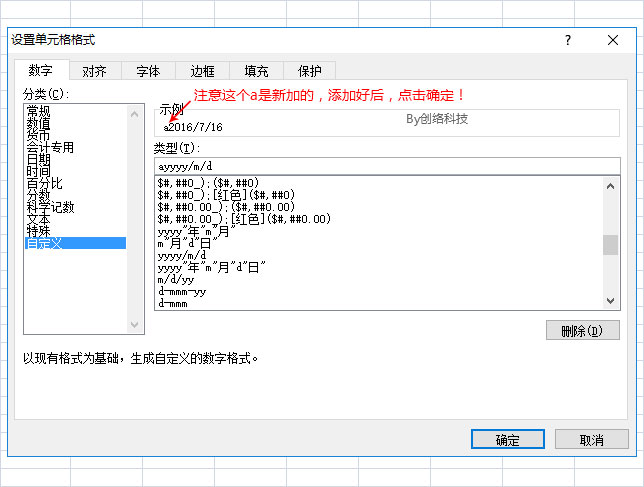Click the help question mark icon
Image resolution: width=644 pixels, height=487 pixels.
[x=568, y=41]
